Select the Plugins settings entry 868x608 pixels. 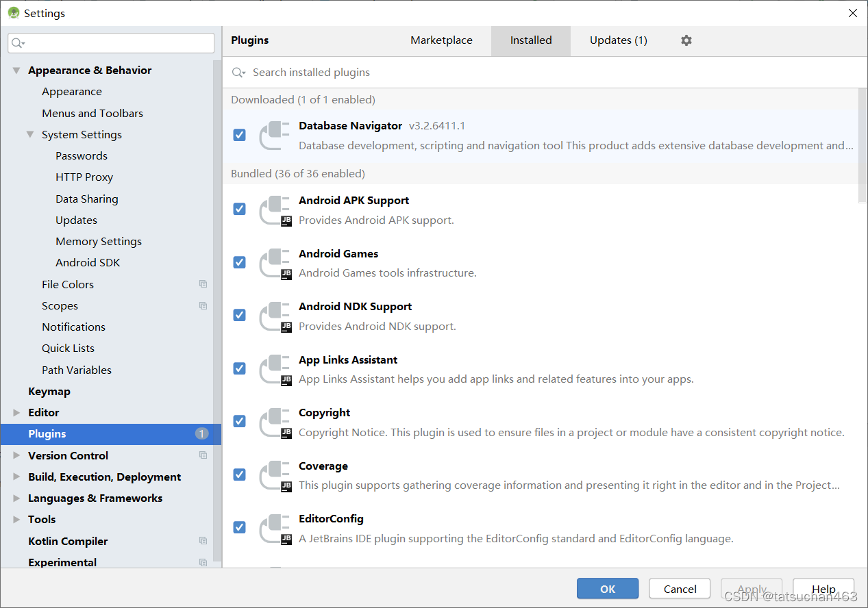coord(110,433)
